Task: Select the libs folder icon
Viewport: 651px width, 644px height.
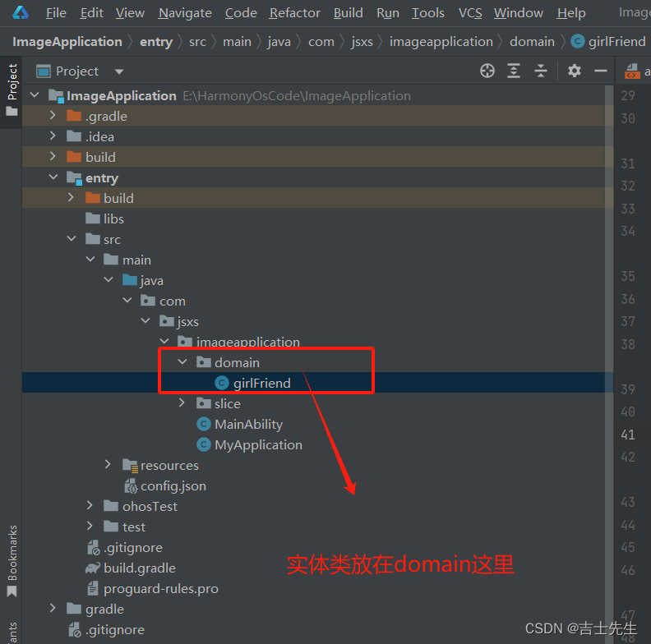Action: (93, 218)
